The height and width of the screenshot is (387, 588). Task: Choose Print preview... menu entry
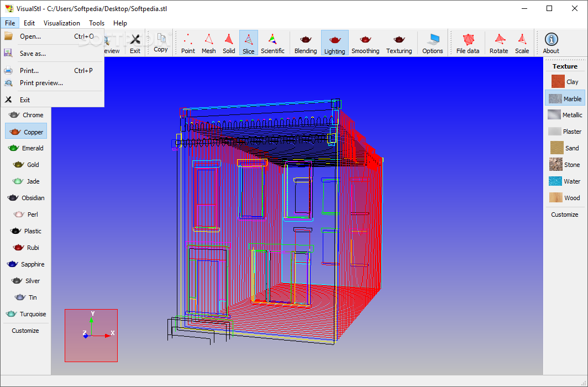[53, 83]
